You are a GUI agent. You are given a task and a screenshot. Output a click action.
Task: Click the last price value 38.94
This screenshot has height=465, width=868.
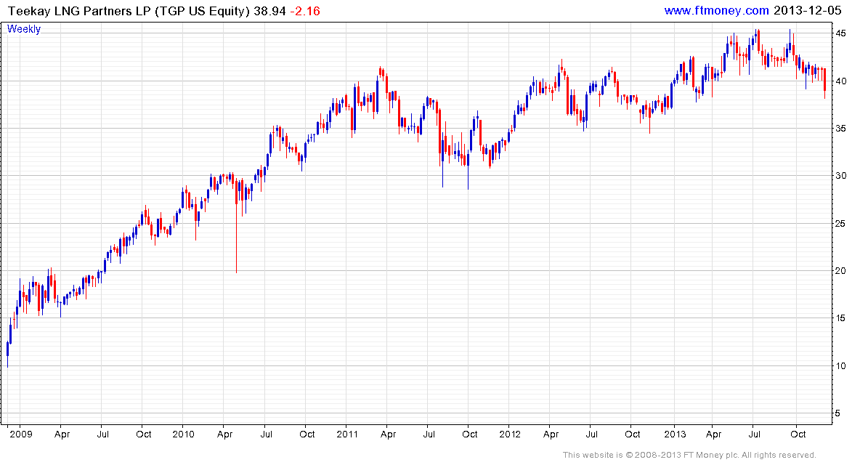[x=269, y=11]
